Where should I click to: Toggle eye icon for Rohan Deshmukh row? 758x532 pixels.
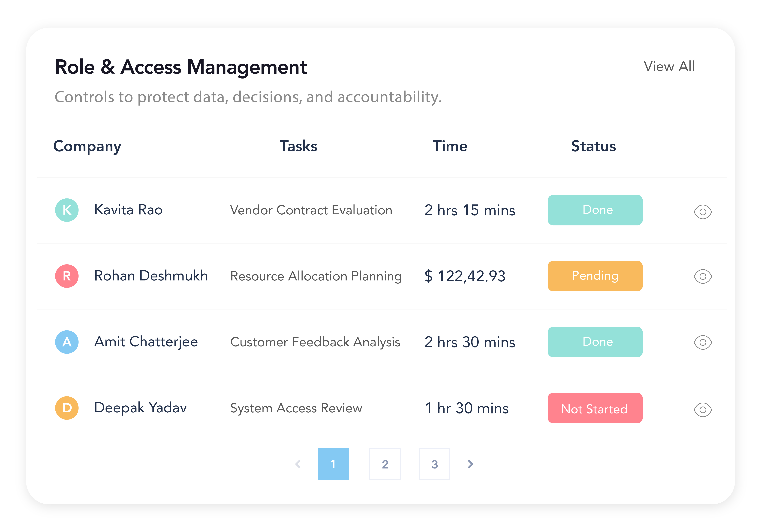pyautogui.click(x=703, y=276)
